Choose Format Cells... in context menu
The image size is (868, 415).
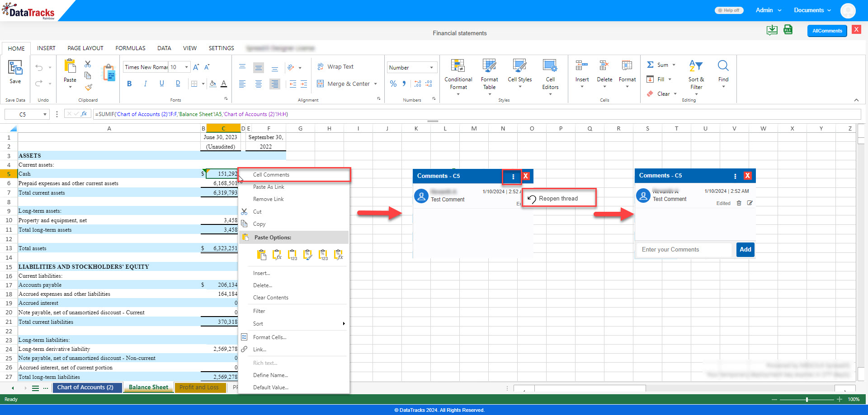click(294, 337)
